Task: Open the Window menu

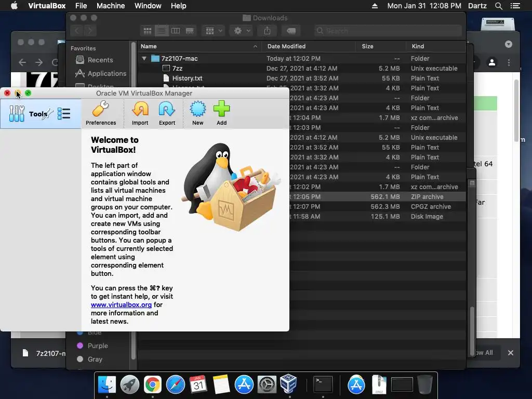Action: click(148, 6)
